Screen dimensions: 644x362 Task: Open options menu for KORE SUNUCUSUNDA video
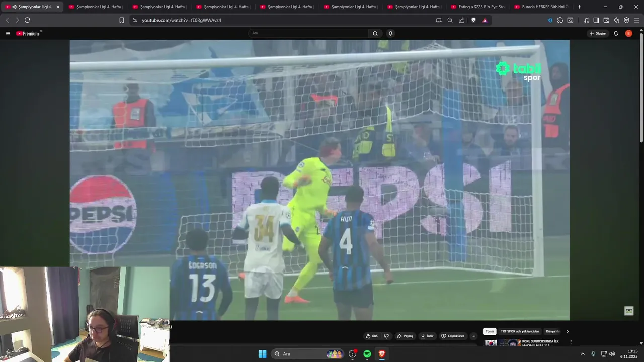coord(571,342)
